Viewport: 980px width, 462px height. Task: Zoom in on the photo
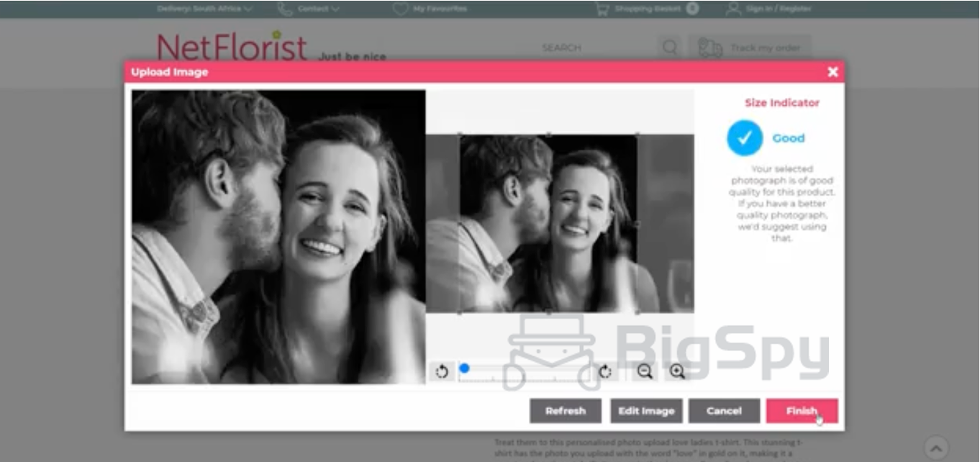click(x=677, y=371)
